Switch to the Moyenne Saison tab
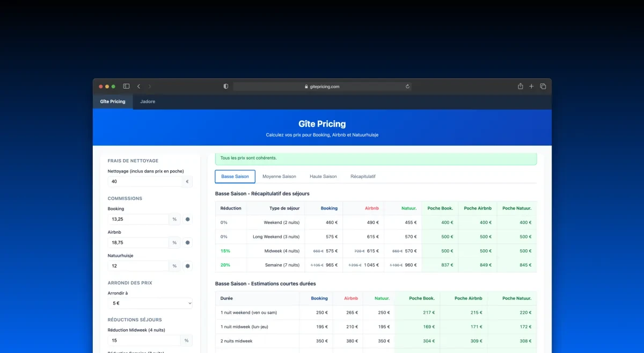The image size is (644, 353). pyautogui.click(x=279, y=176)
